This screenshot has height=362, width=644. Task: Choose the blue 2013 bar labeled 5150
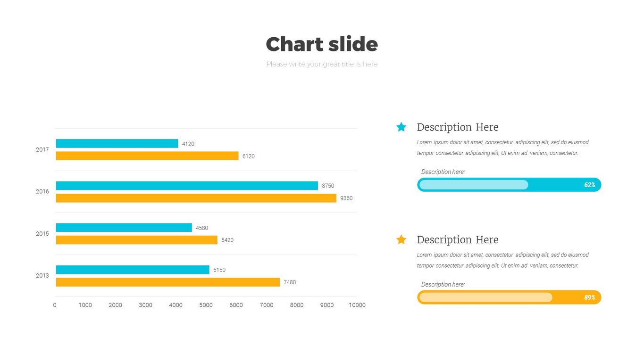pos(133,270)
